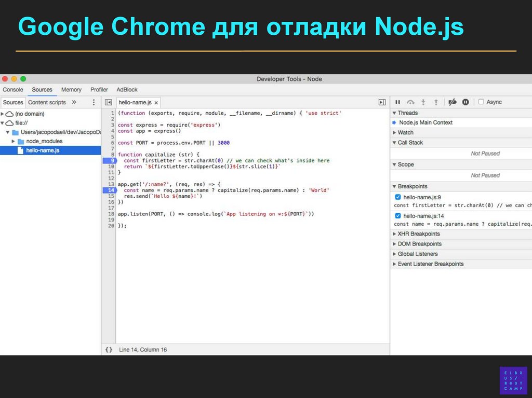Uncheck the hello-name.js:9 breakpoint

coord(397,197)
